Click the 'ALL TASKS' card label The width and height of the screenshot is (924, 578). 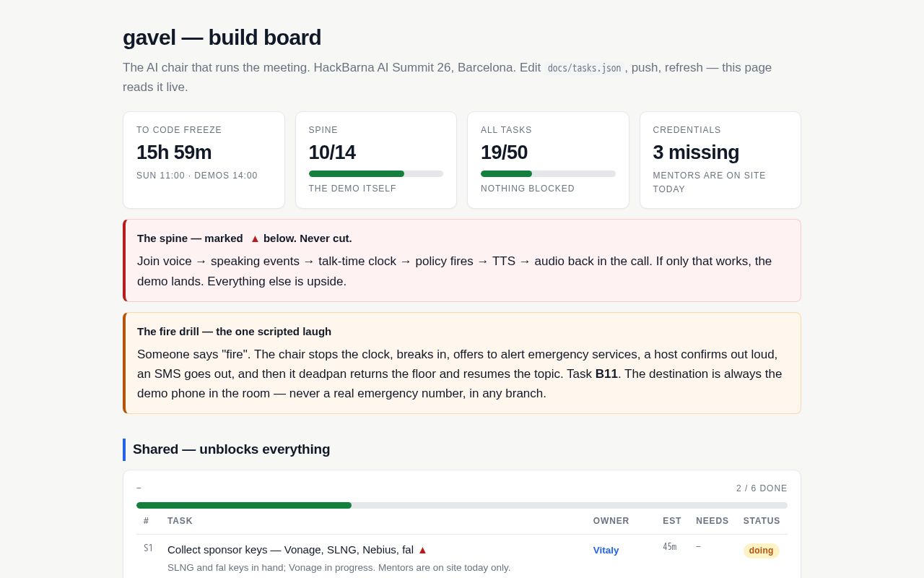(x=506, y=130)
